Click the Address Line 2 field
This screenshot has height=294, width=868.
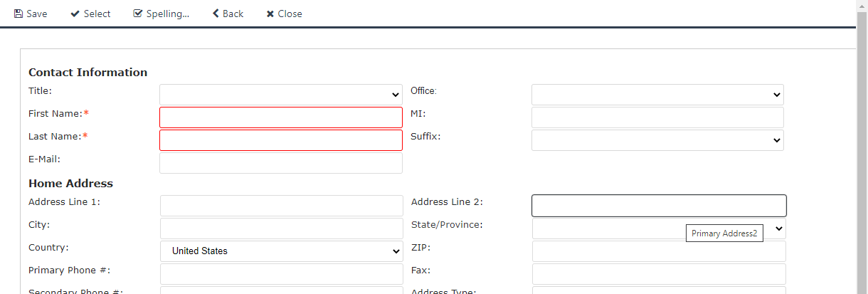[659, 206]
